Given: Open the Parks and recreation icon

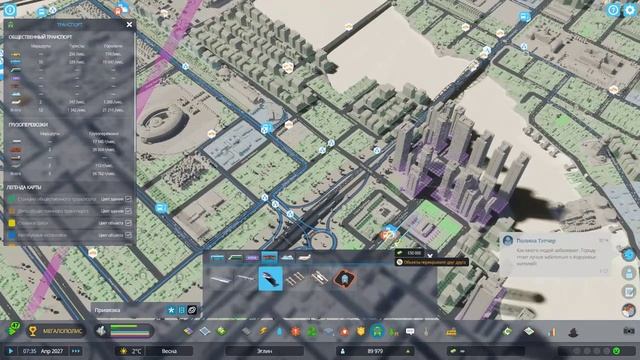Looking at the screenshot, I should (393, 331).
